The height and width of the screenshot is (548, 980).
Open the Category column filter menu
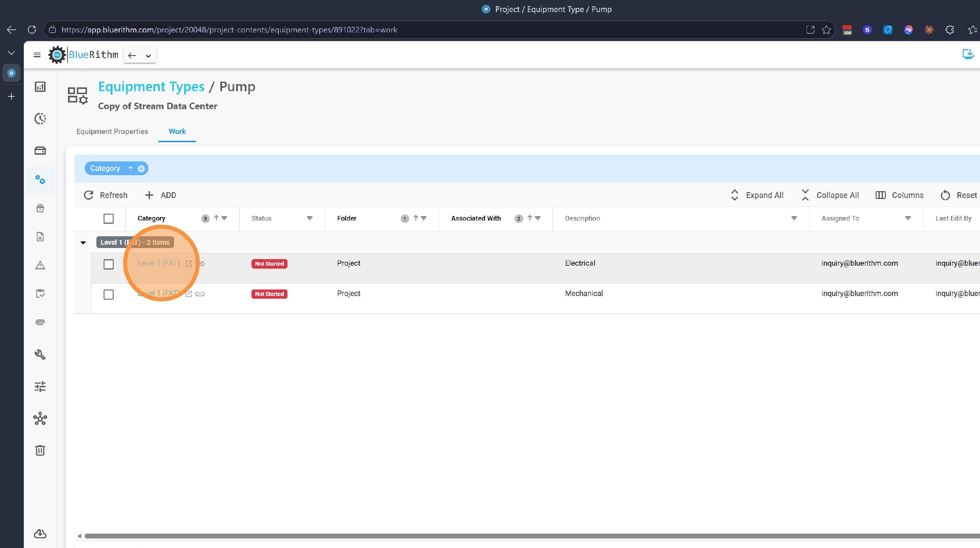pos(224,218)
